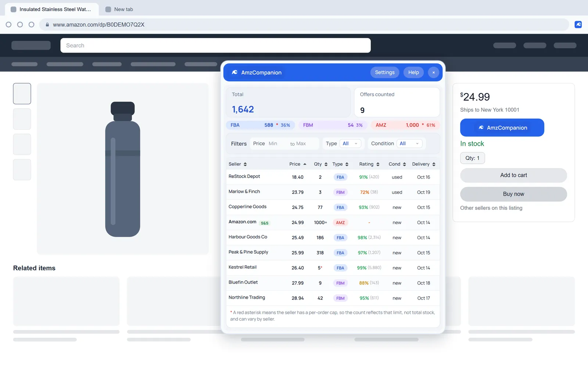Click the AmzCompanion logo in panel header
The width and height of the screenshot is (588, 368).
(x=234, y=72)
